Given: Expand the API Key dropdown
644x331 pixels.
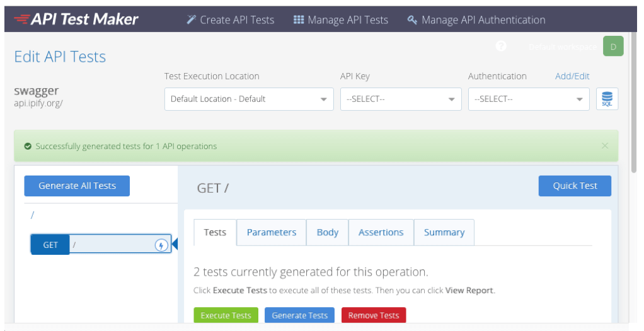Looking at the screenshot, I should [x=401, y=99].
